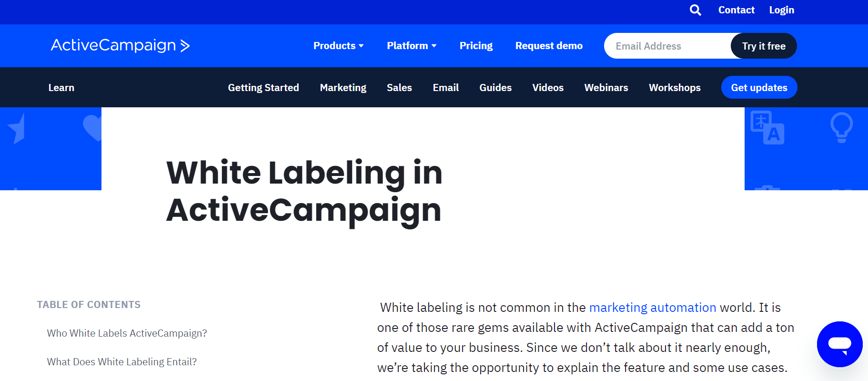
Task: Select the Getting Started tab
Action: [263, 88]
